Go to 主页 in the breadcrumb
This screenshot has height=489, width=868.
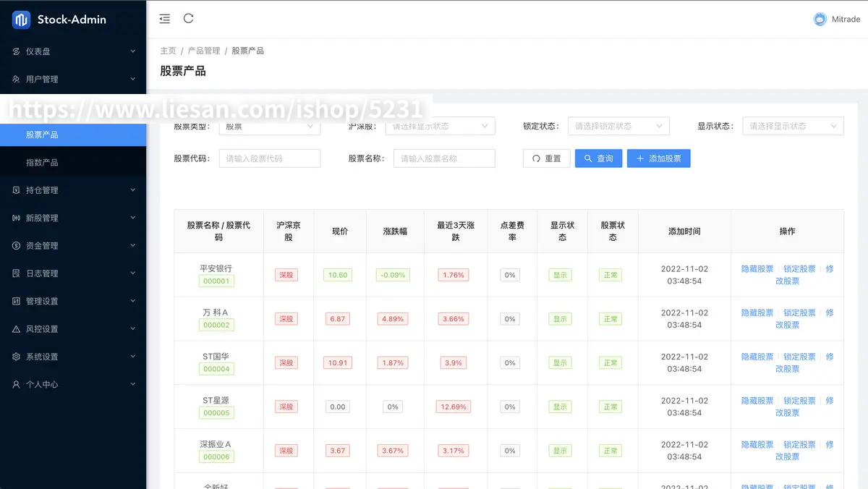tap(168, 51)
